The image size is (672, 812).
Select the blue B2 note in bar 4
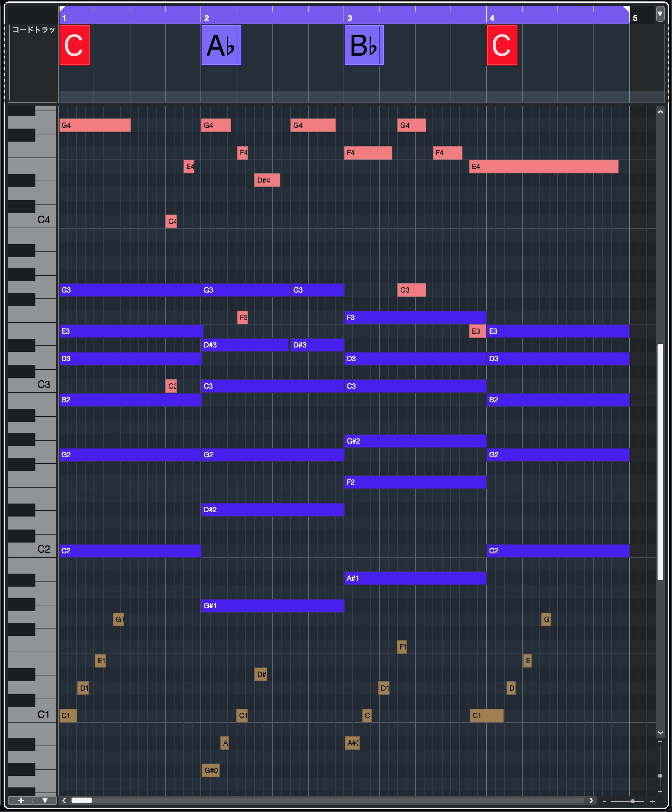[x=558, y=400]
